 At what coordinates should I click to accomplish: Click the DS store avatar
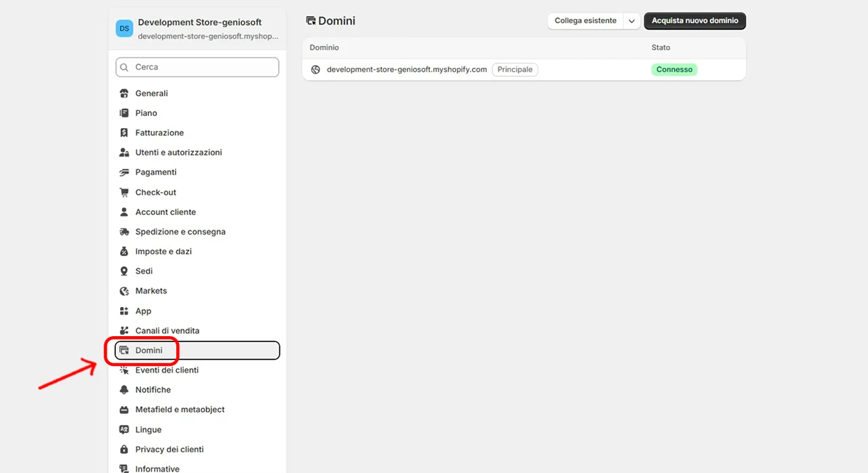tap(124, 28)
